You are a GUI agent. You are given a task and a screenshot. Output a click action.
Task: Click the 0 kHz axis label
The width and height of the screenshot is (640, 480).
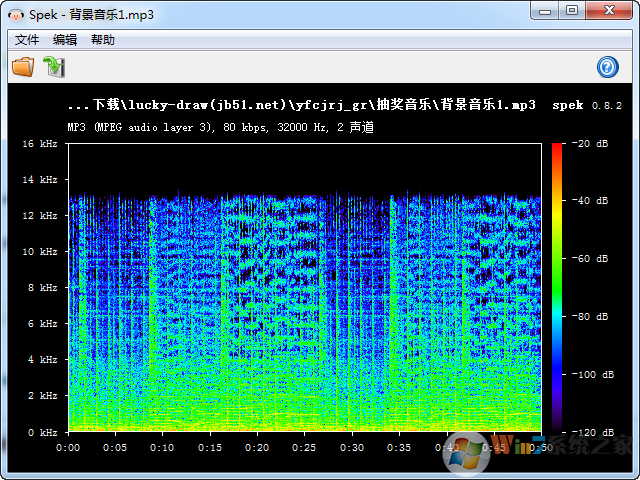pos(42,432)
